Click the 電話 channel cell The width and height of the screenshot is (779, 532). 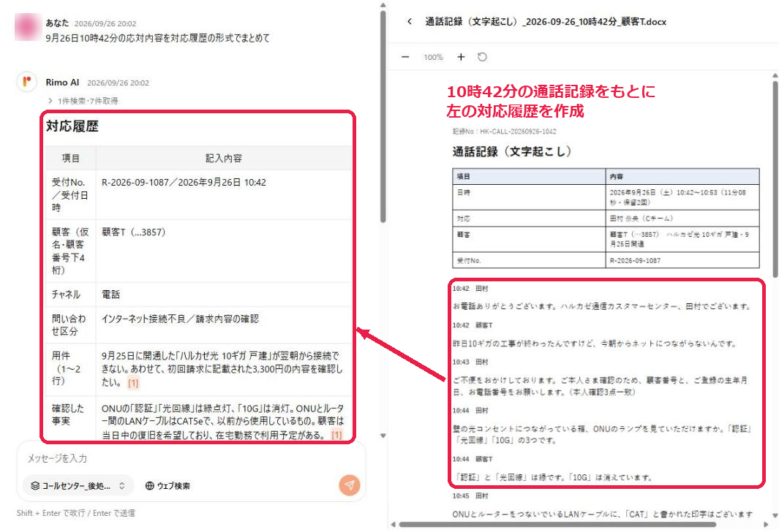[x=223, y=294]
